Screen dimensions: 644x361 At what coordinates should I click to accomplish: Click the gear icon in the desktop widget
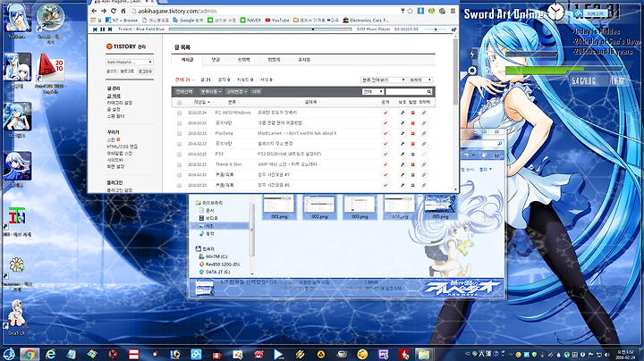click(x=472, y=71)
